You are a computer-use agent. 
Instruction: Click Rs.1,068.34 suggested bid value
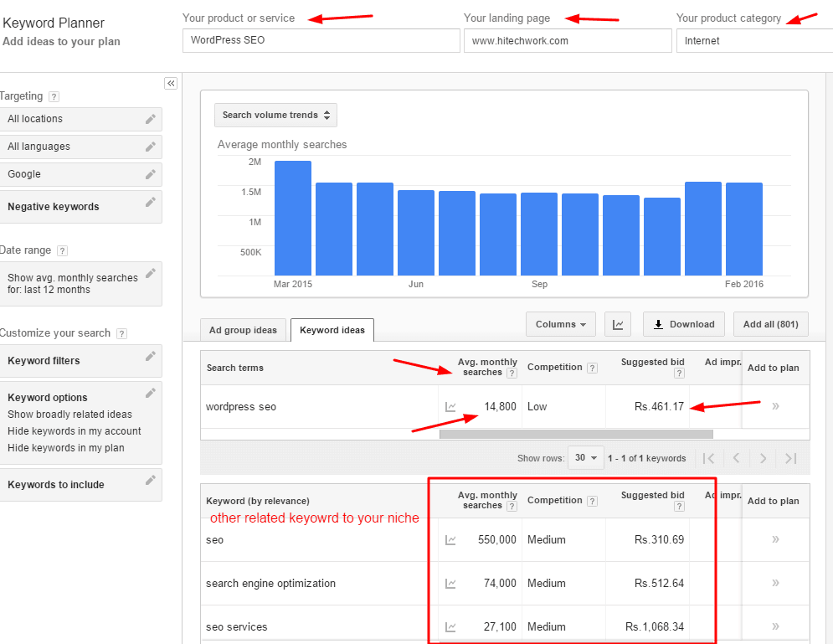click(x=655, y=627)
